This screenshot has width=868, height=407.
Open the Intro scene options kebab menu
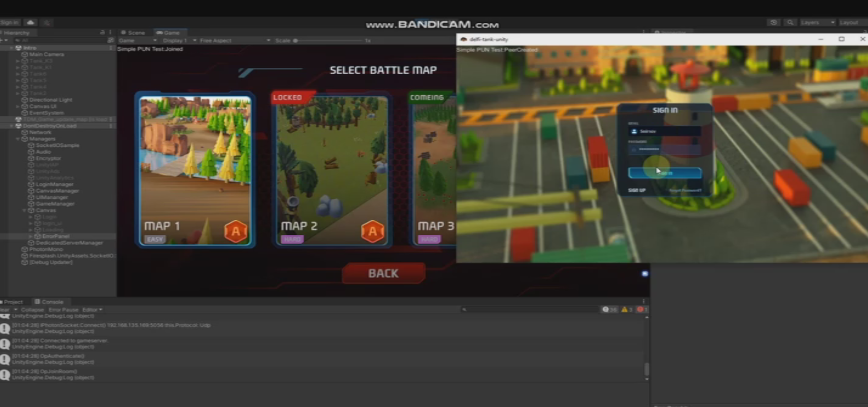coord(111,47)
